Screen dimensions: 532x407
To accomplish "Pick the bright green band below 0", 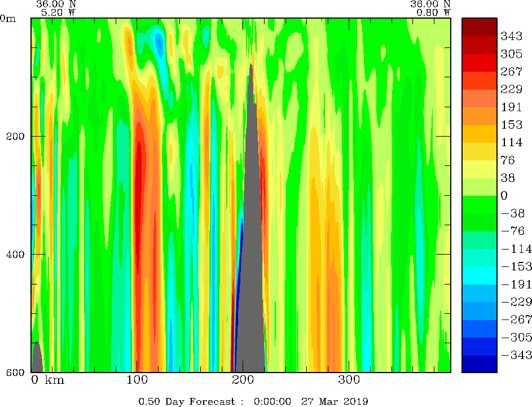I will click(480, 205).
